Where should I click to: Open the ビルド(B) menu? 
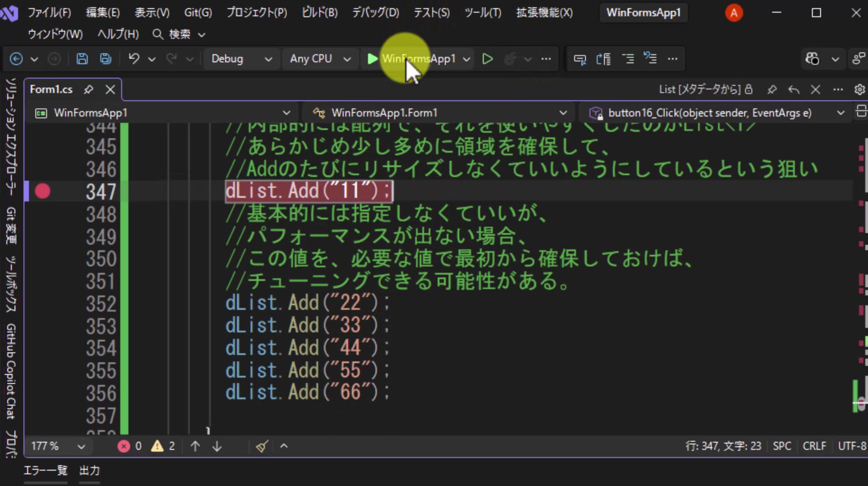pyautogui.click(x=320, y=12)
